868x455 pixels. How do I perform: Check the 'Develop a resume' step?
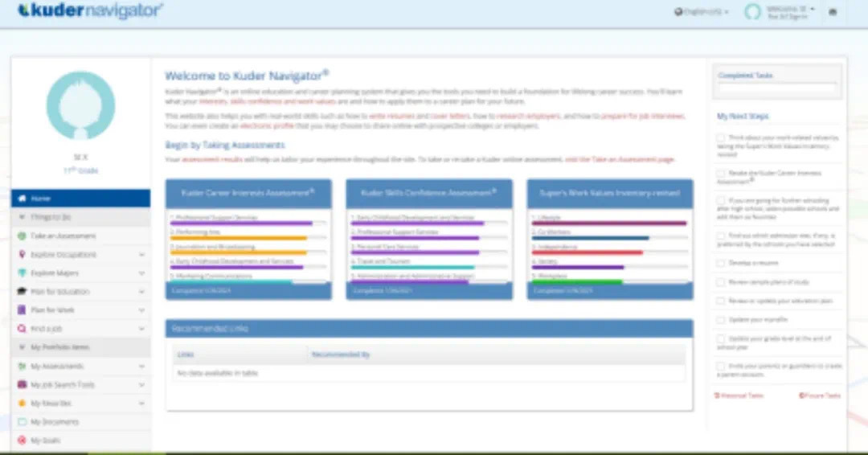[x=721, y=263]
